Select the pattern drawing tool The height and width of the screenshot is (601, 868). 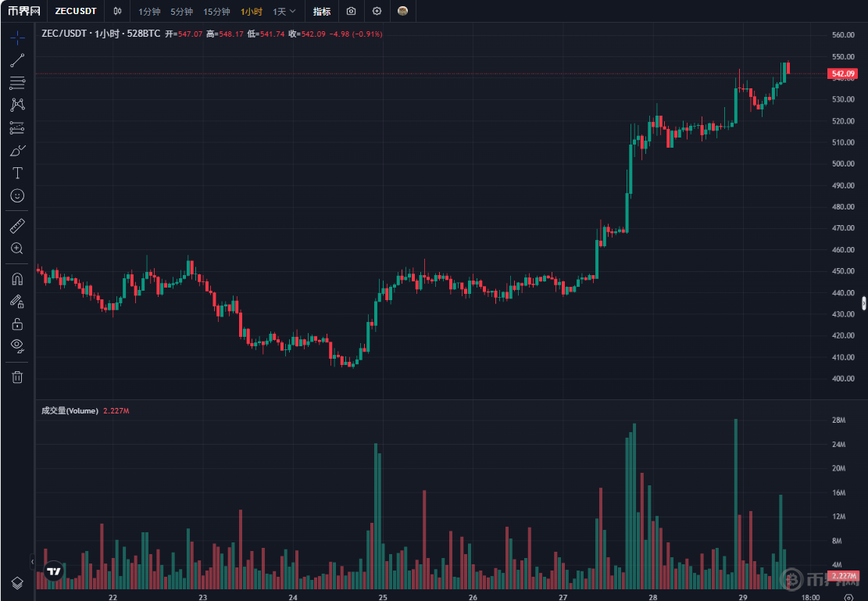(17, 105)
